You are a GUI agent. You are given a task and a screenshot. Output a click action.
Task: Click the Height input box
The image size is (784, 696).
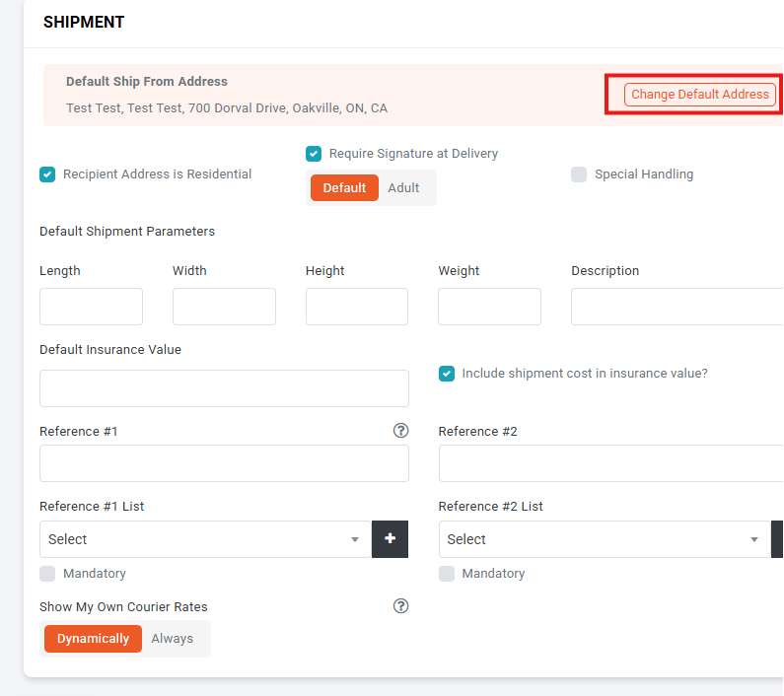[x=357, y=307]
